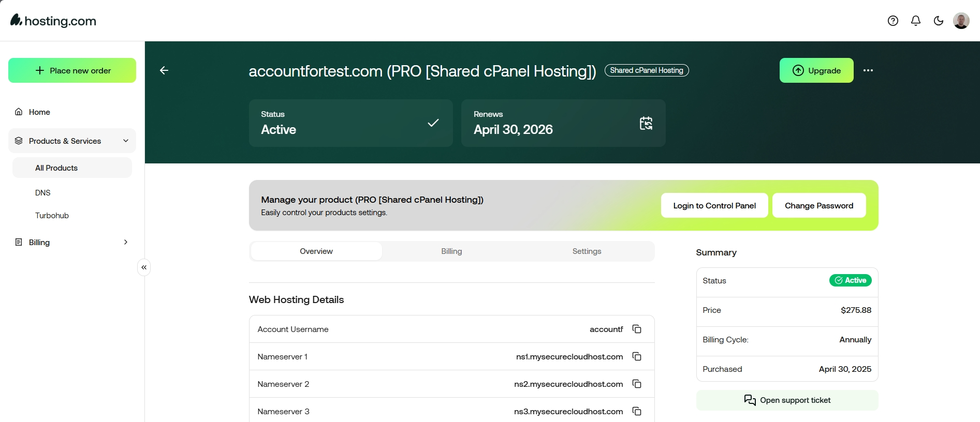The width and height of the screenshot is (980, 422).
Task: Switch to the Overview tab
Action: [316, 251]
